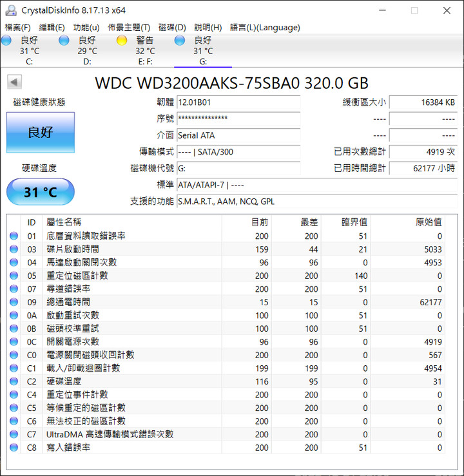Click the masked 序號 serial number field

click(238, 119)
